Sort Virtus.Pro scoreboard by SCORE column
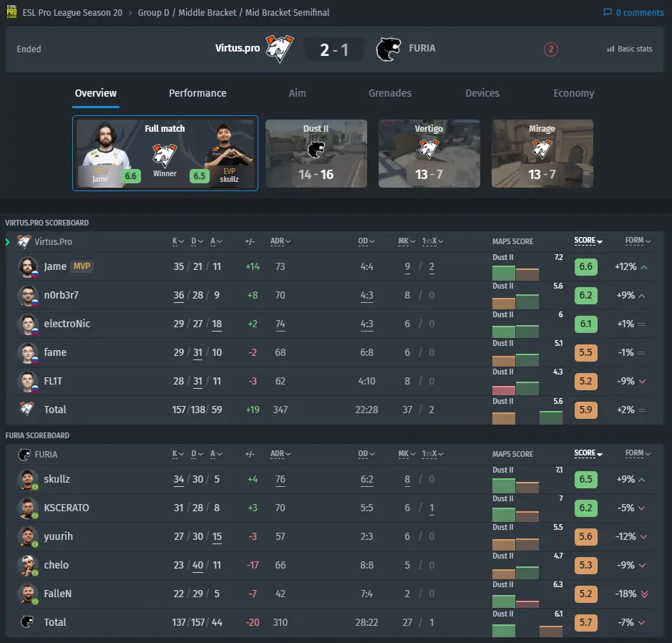The width and height of the screenshot is (672, 643). pos(588,241)
